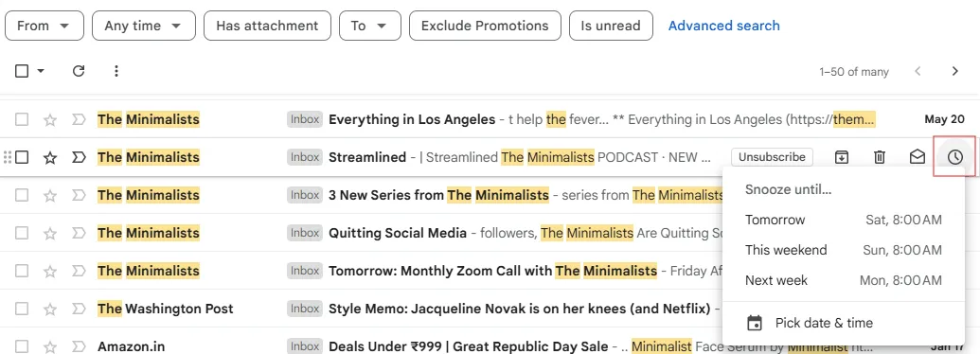
Task: Open the Any time filter dropdown
Action: 144,26
